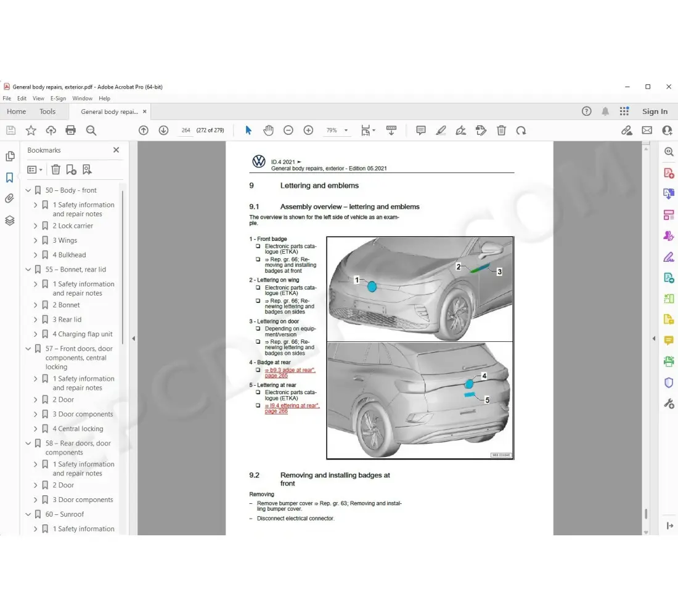This screenshot has height=616, width=678.
Task: Open the layers panel
Action: tap(10, 221)
